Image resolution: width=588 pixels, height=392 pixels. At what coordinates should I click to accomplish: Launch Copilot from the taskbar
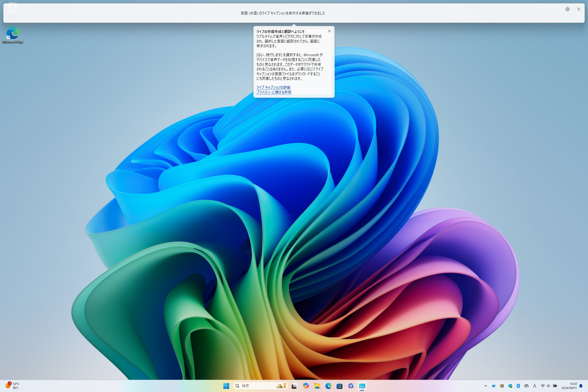[306, 386]
